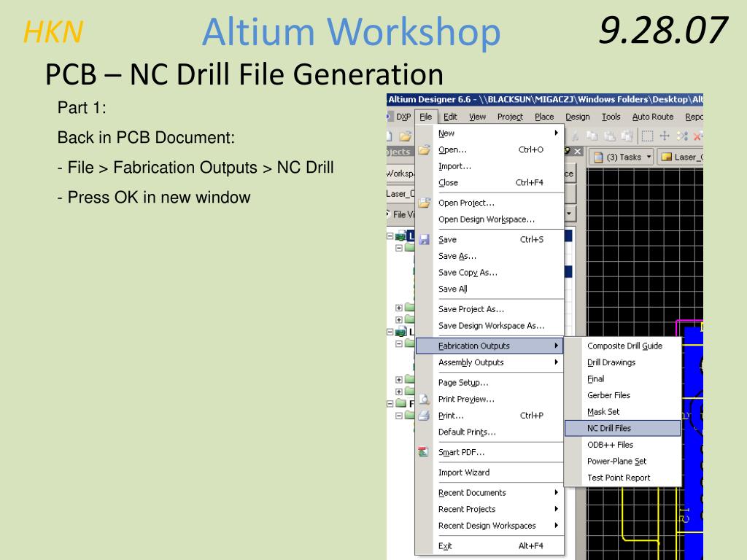The height and width of the screenshot is (560, 747).
Task: Select the File View radio button
Action: click(389, 214)
